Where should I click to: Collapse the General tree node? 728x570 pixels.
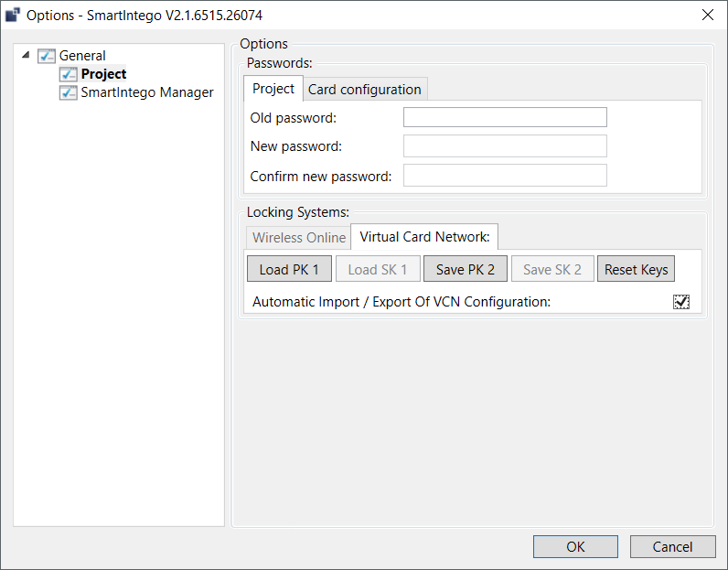[26, 56]
